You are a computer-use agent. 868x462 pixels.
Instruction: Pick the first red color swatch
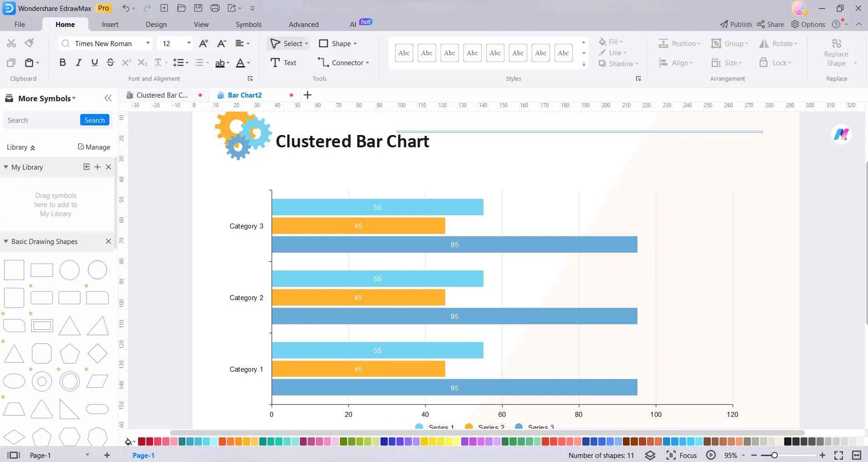click(142, 441)
